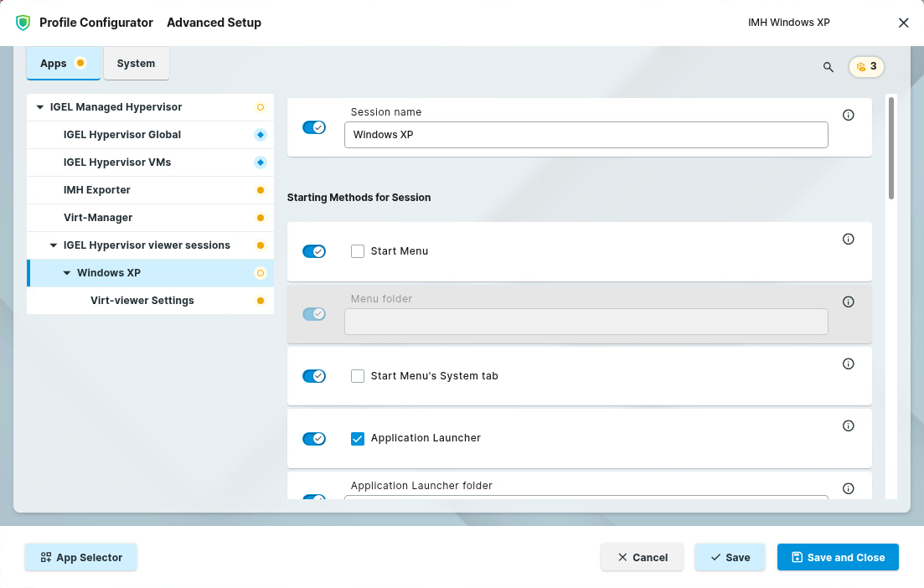Open the App Selector

[x=80, y=557]
